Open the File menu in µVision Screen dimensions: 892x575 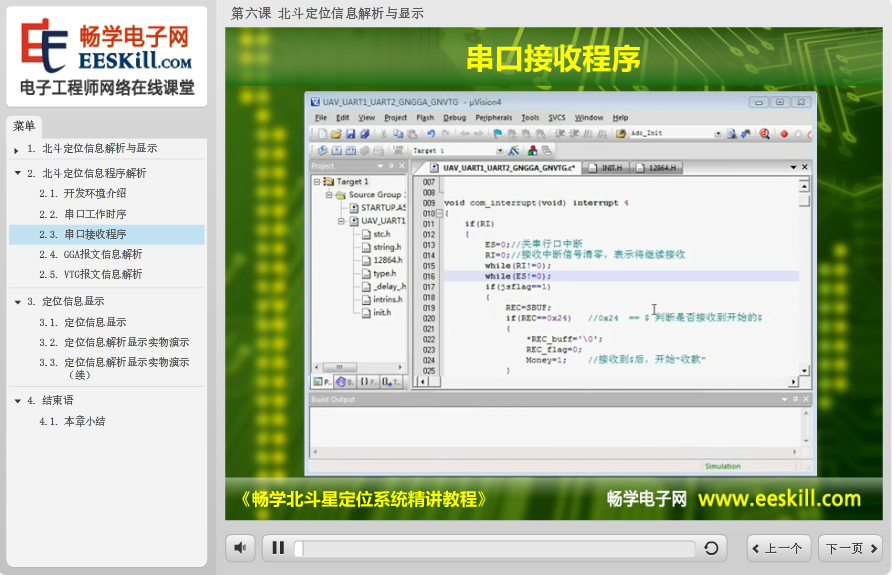(321, 118)
